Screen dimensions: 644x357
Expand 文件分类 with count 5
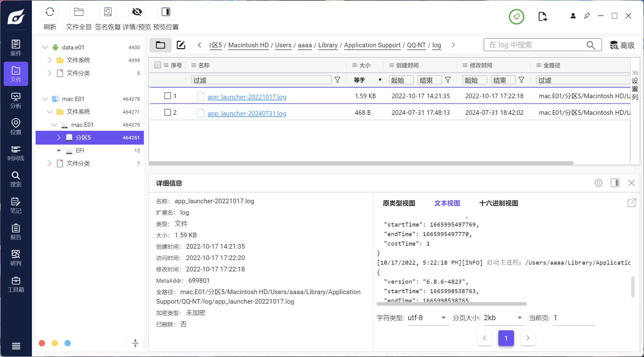(50, 73)
